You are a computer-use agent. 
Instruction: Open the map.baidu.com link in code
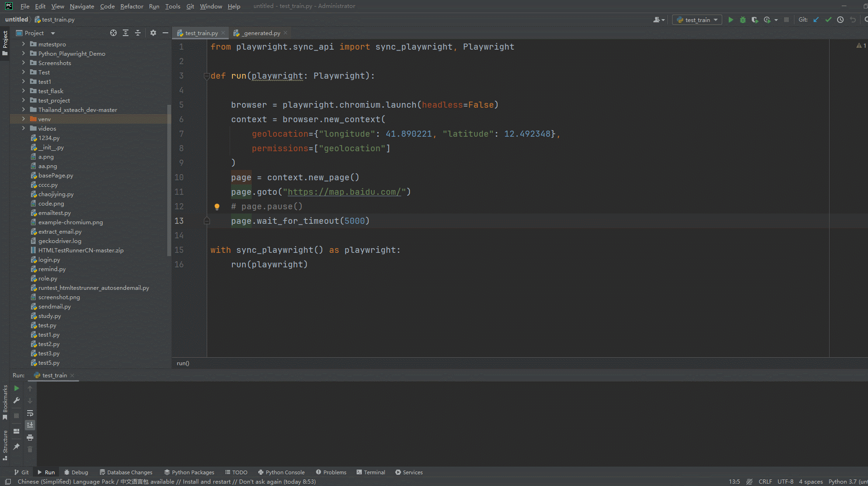coord(344,192)
